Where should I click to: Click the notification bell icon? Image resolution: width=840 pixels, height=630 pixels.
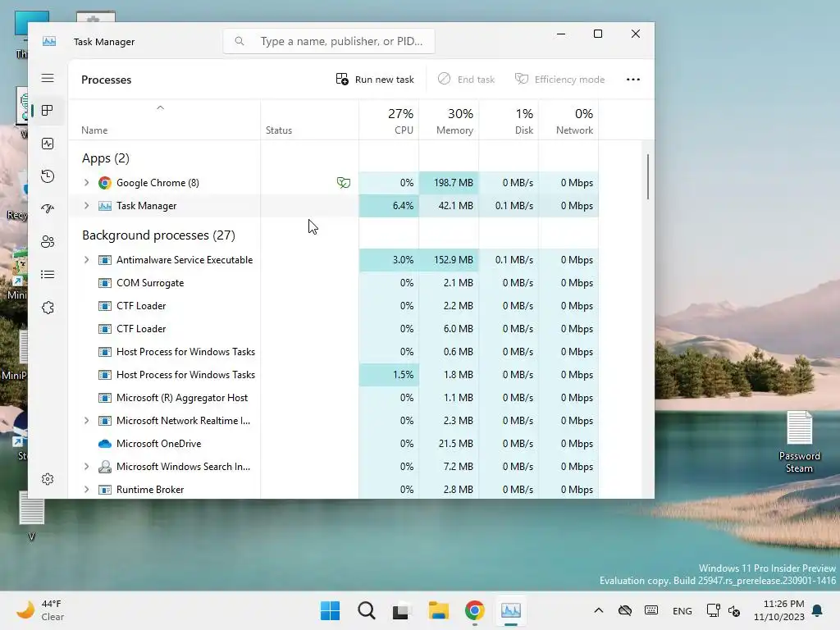click(818, 610)
